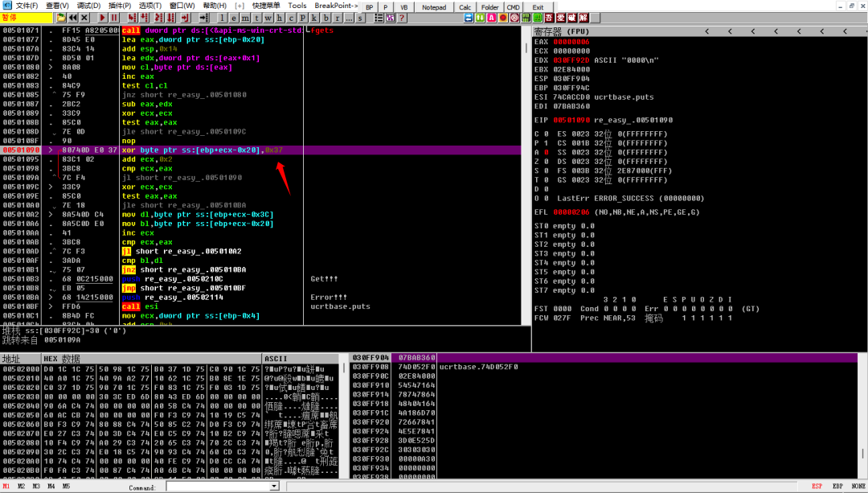Viewport: 868px width, 493px height.
Task: Open log window with the 'l' button
Action: tap(222, 18)
